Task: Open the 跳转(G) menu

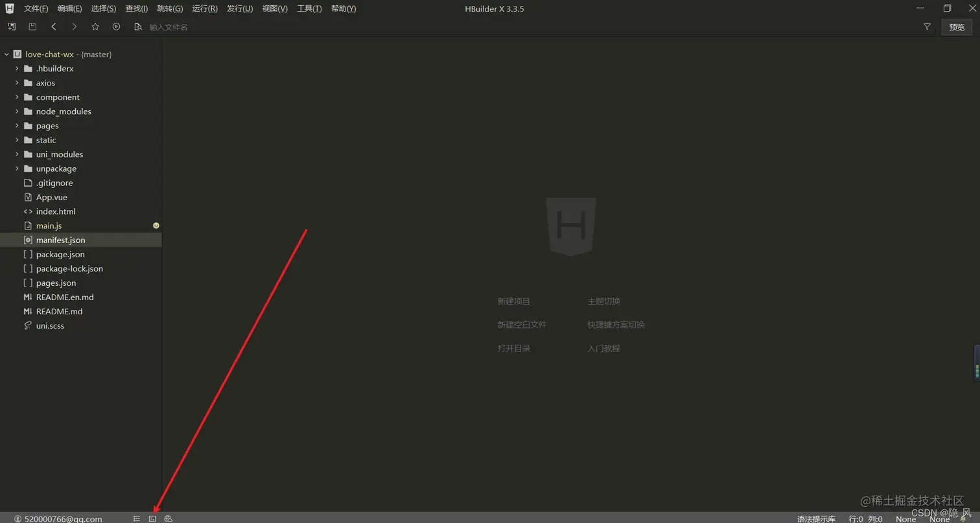Action: coord(170,8)
